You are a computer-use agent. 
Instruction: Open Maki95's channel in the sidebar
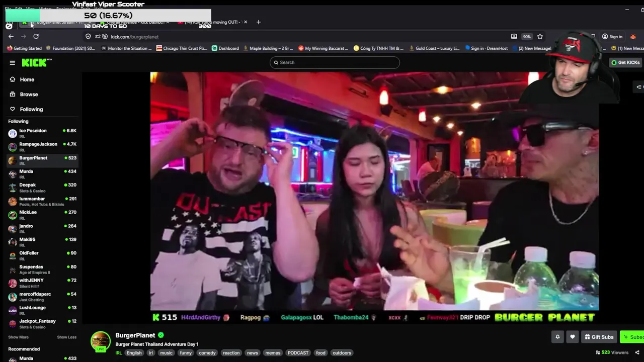(x=42, y=242)
